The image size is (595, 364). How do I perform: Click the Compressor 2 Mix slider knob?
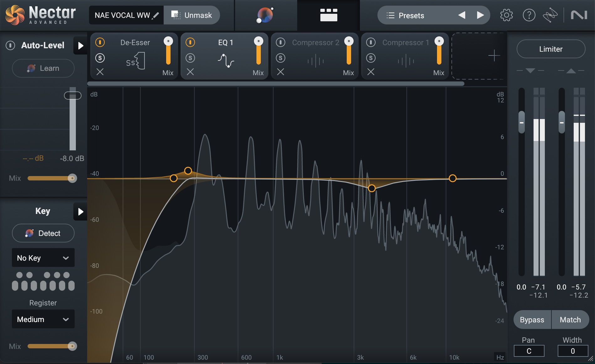pyautogui.click(x=349, y=41)
